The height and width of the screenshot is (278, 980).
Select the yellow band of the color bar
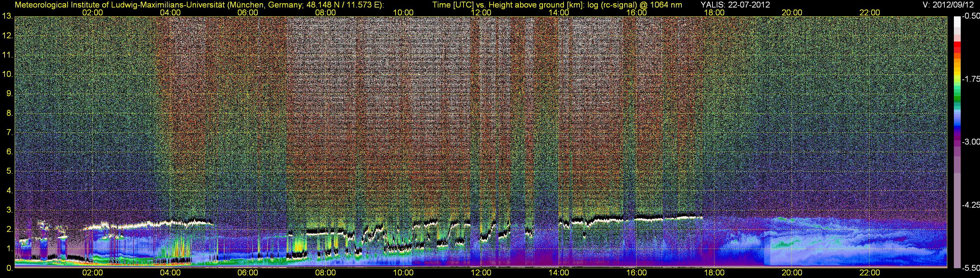(957, 74)
